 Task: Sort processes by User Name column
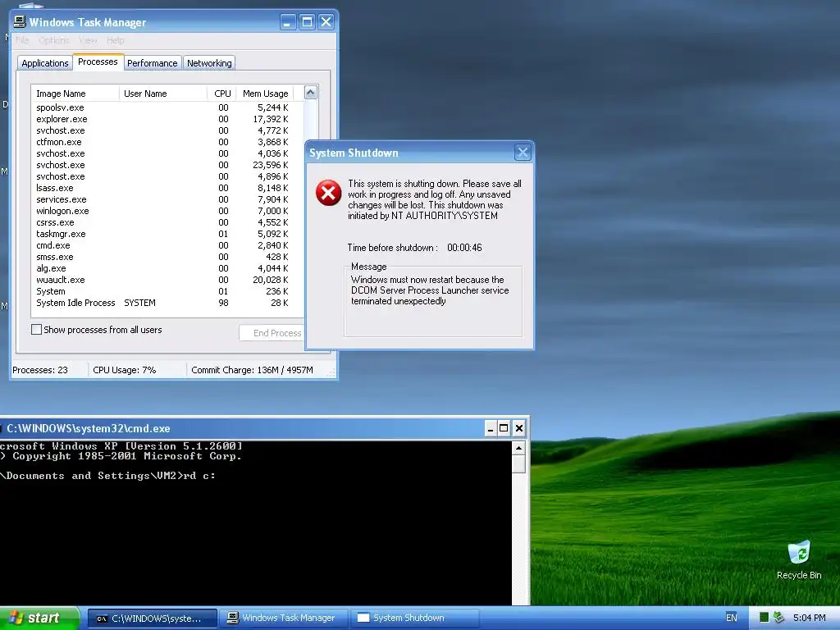click(x=163, y=94)
